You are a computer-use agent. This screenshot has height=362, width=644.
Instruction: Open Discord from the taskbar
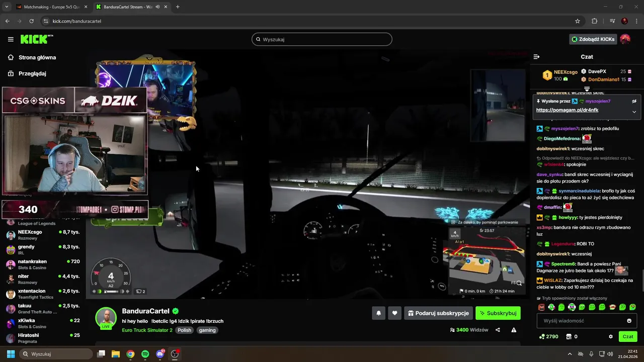(160, 354)
